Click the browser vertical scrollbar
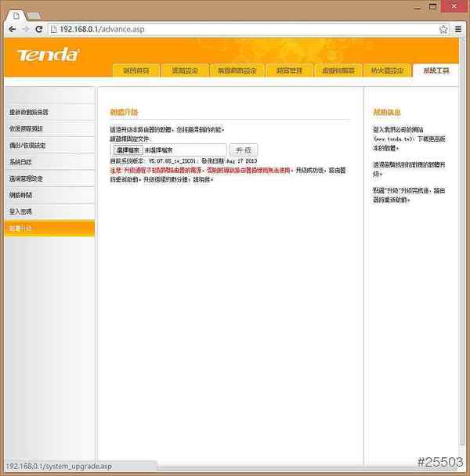Viewport: 470px width, 476px height. click(462, 243)
